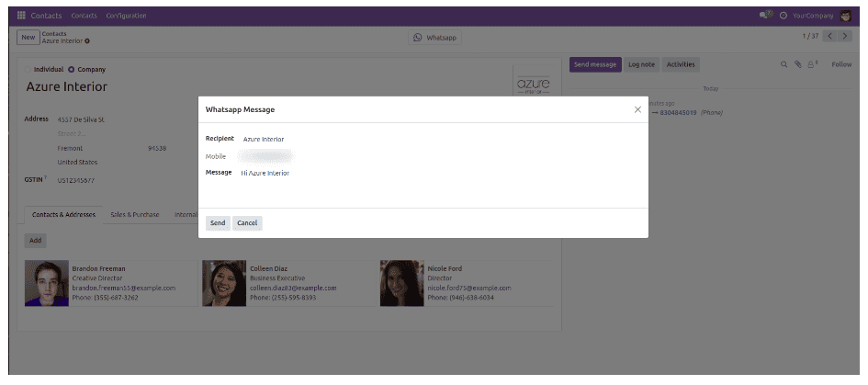Open the apps grid menu icon
Viewport: 868px width, 385px height.
[x=21, y=16]
